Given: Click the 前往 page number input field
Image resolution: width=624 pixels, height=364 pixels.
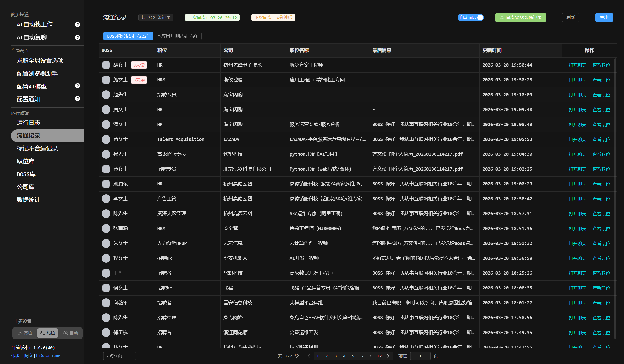Looking at the screenshot, I should 420,356.
